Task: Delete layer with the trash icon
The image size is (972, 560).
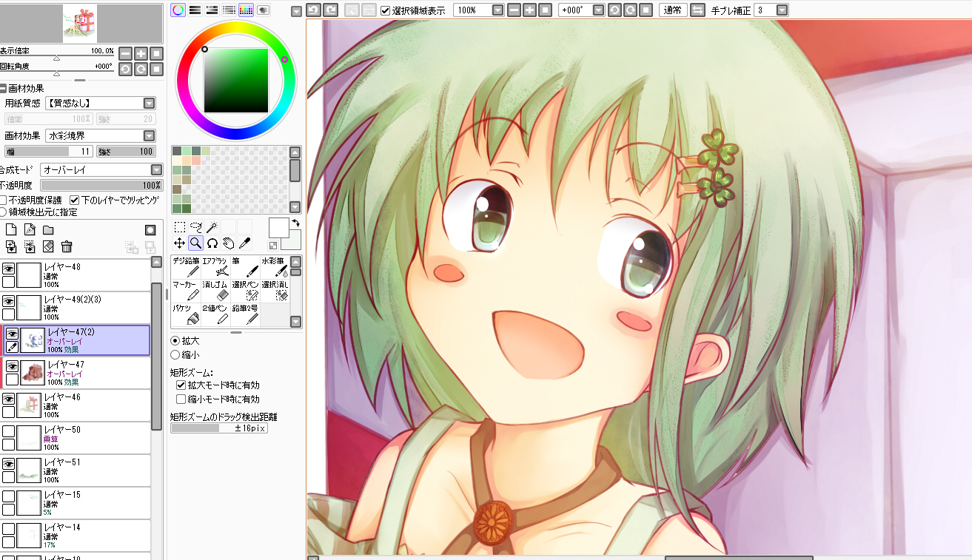Action: pyautogui.click(x=67, y=247)
